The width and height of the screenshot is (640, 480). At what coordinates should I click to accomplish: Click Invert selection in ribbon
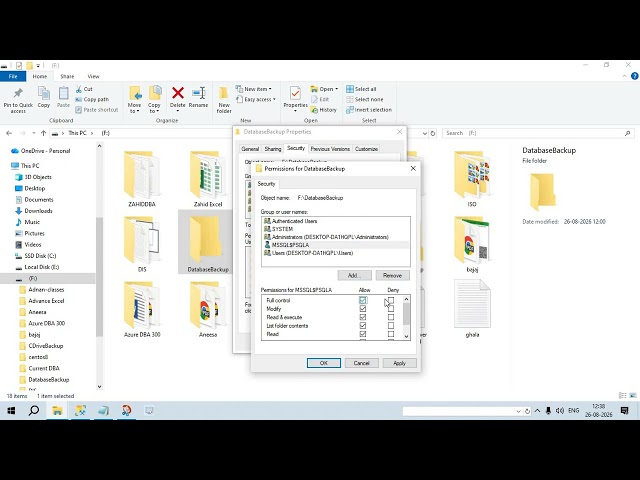coord(369,110)
